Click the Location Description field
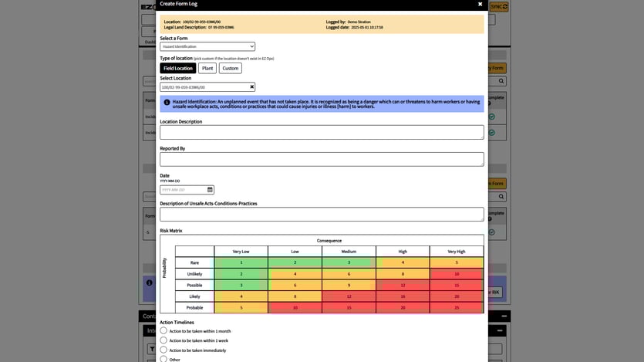Viewport: 644px width, 362px height. [322, 133]
